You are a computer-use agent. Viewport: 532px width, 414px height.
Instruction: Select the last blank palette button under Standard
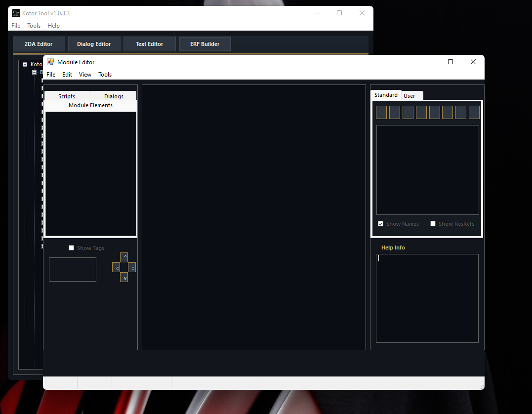[x=474, y=112]
